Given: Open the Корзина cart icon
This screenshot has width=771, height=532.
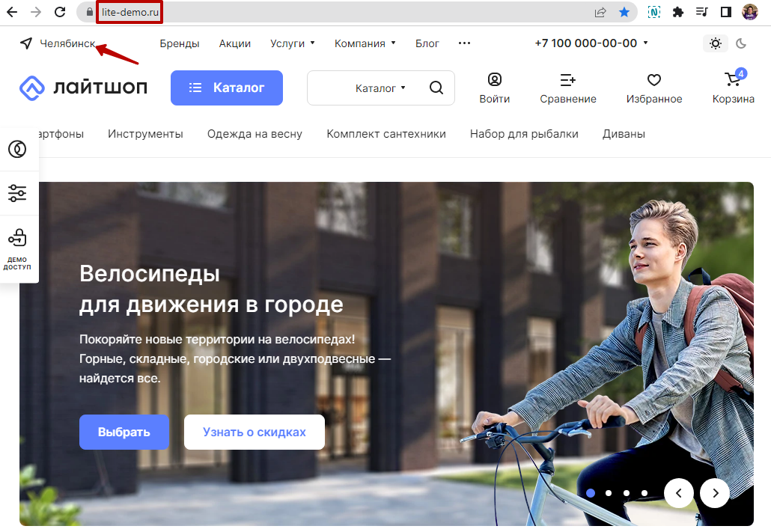Looking at the screenshot, I should tap(733, 87).
